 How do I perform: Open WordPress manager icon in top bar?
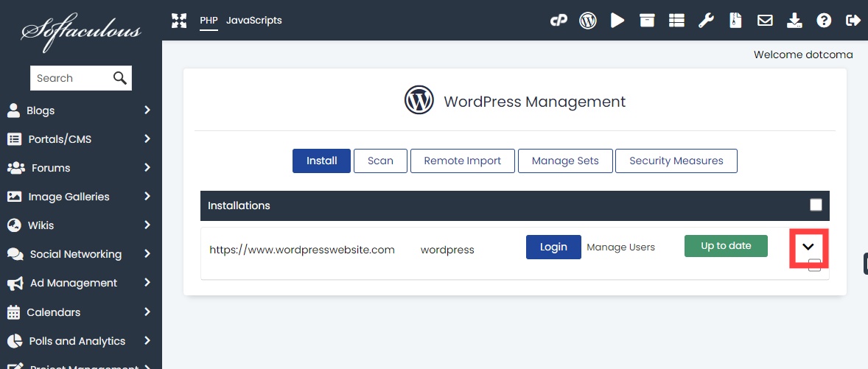(x=587, y=21)
